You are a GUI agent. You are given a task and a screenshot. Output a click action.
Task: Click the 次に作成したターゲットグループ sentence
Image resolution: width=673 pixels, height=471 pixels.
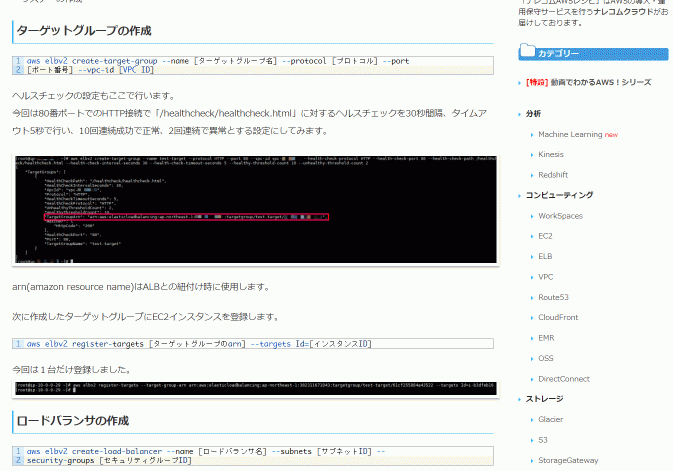tap(146, 317)
